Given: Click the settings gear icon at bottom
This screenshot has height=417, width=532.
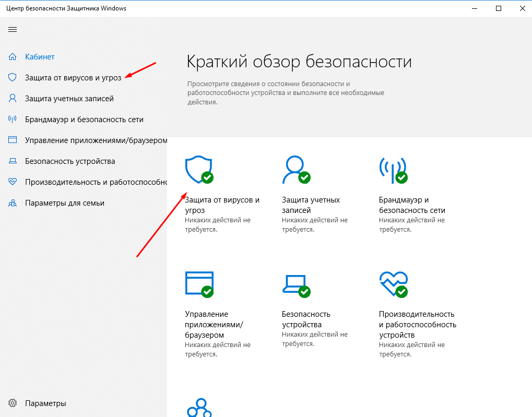Looking at the screenshot, I should point(13,403).
